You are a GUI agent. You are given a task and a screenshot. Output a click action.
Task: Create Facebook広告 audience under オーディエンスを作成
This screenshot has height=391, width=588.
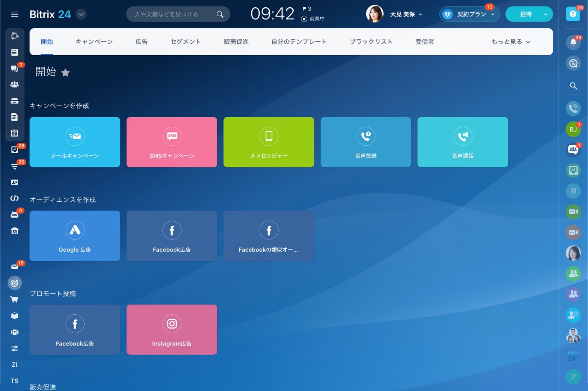click(x=172, y=236)
